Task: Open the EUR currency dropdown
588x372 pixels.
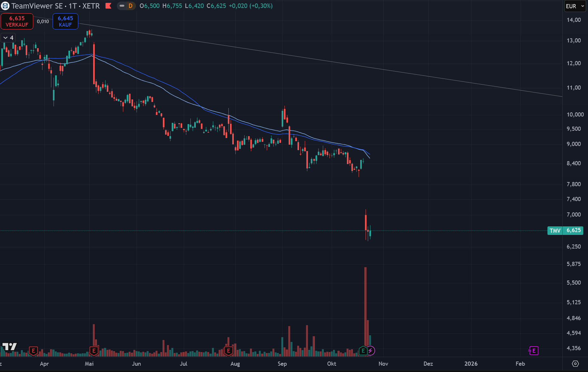Action: tap(575, 6)
